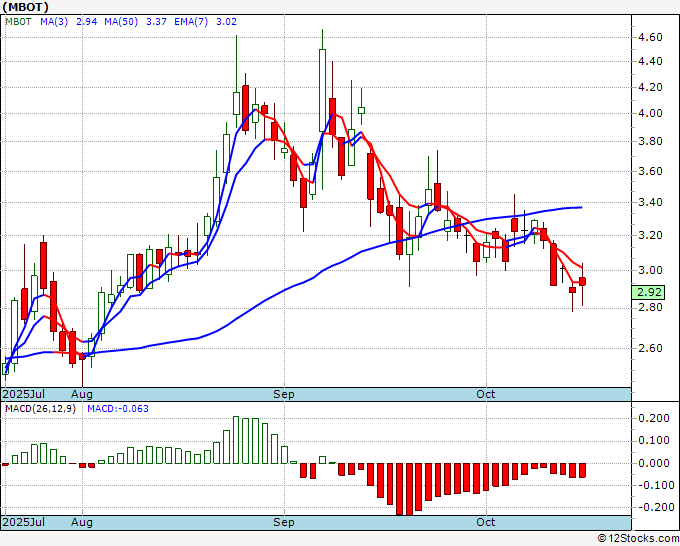Click 2025Jul on the MACD panel axis
Screen dimensions: 680x546
(x=24, y=522)
